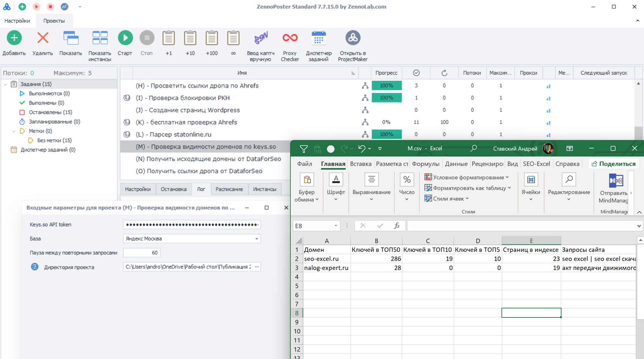The height and width of the screenshot is (359, 644).
Task: Set infinite runs with the ∞ icon
Action: click(233, 38)
